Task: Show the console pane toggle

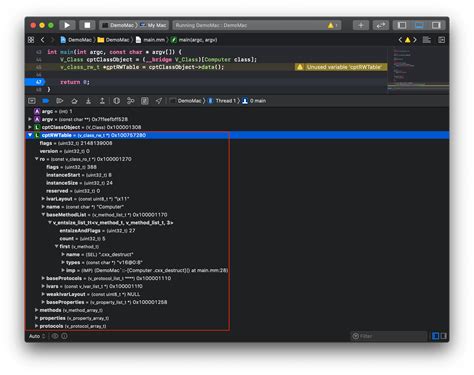Action: click(x=443, y=336)
